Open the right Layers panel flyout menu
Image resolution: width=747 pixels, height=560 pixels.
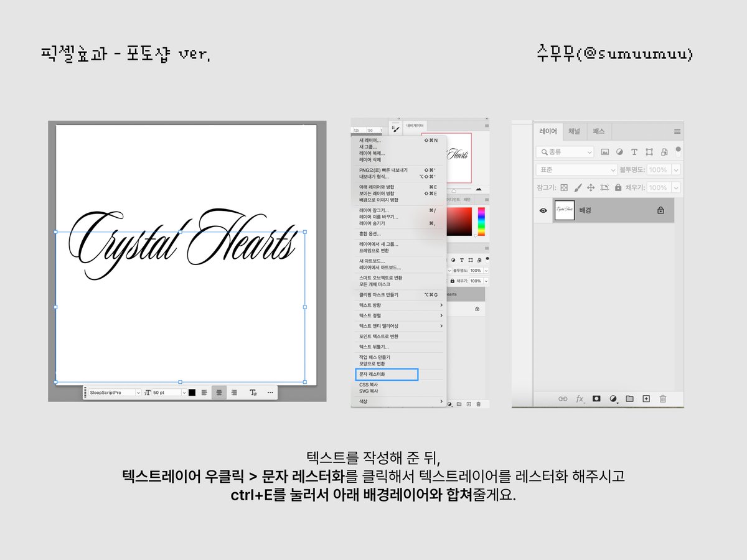pyautogui.click(x=677, y=132)
